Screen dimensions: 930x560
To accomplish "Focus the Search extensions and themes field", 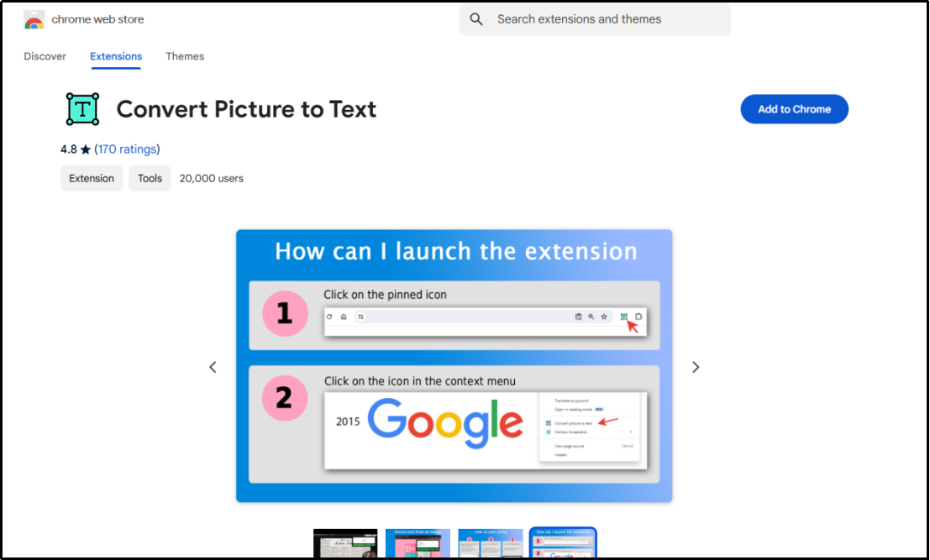I will [605, 19].
